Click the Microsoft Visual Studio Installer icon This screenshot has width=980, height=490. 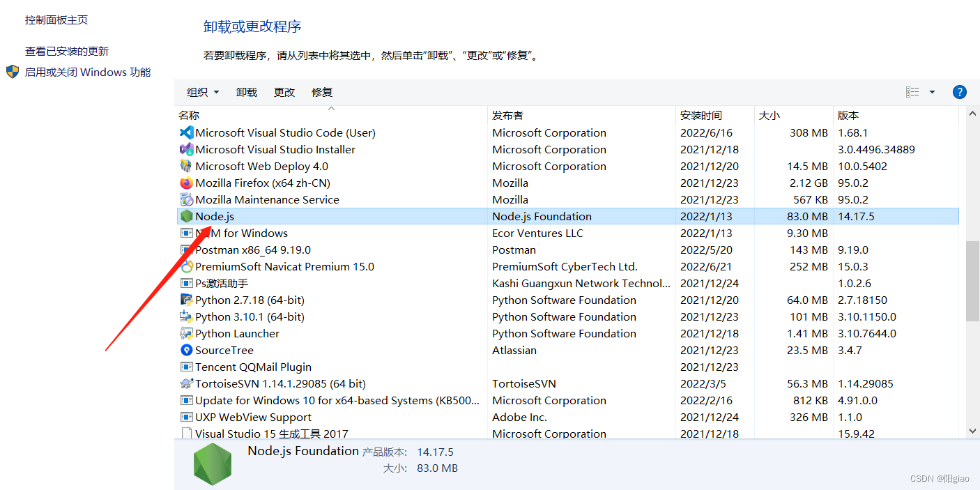coord(186,149)
